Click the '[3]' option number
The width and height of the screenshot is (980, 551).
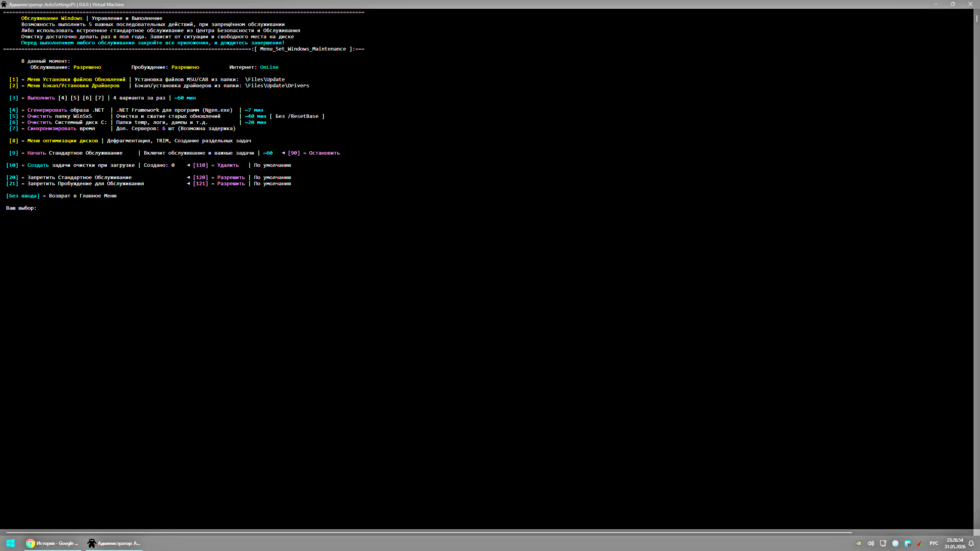13,98
